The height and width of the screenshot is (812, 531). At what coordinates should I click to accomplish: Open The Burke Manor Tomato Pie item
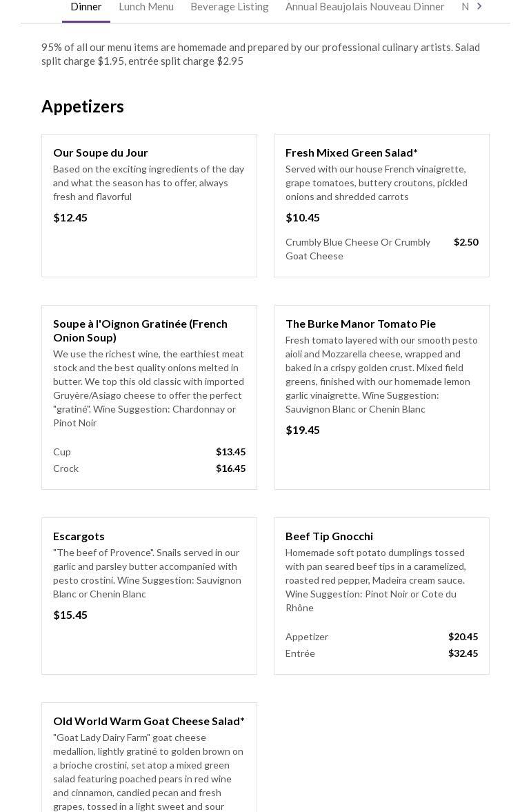click(361, 324)
